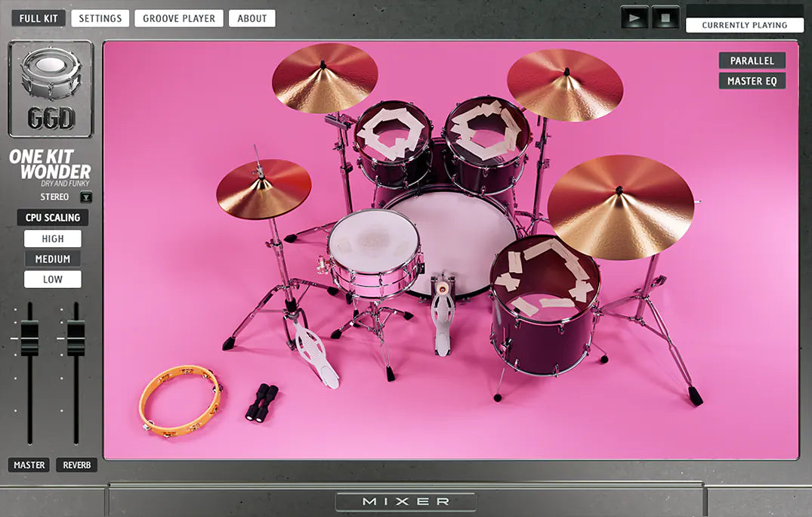Set CPU scaling to High
The width and height of the screenshot is (812, 517).
click(x=53, y=239)
